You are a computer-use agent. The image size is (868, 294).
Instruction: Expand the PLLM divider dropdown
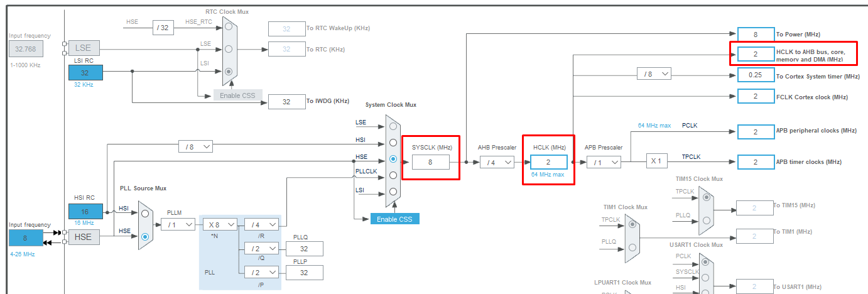(x=178, y=224)
